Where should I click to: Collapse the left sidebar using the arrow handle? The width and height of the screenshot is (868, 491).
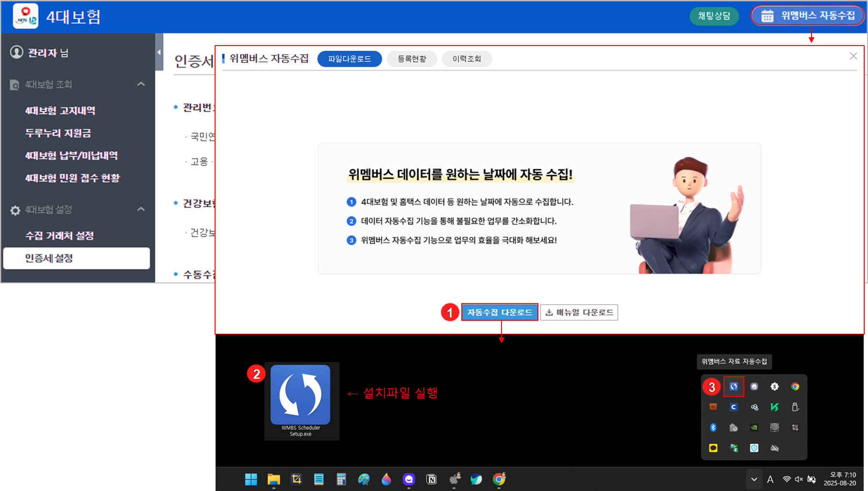(x=159, y=52)
